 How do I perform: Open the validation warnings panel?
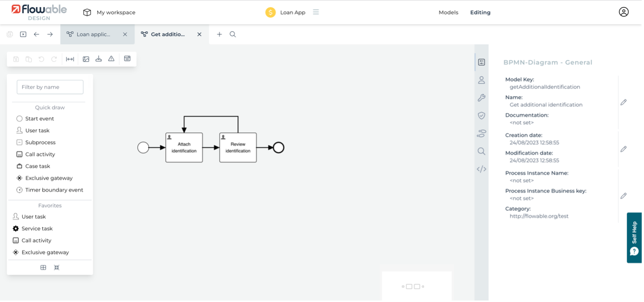(x=111, y=59)
